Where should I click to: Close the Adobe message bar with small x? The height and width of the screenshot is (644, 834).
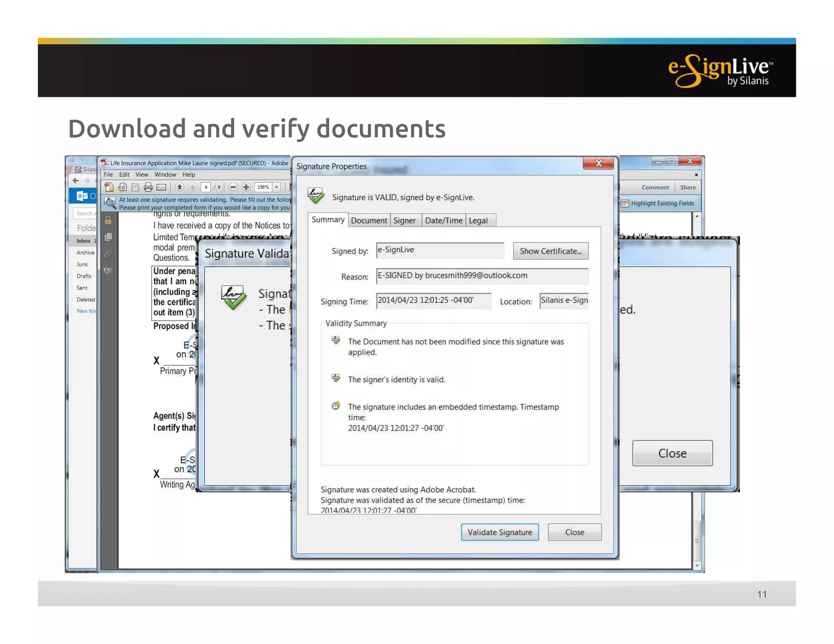696,175
